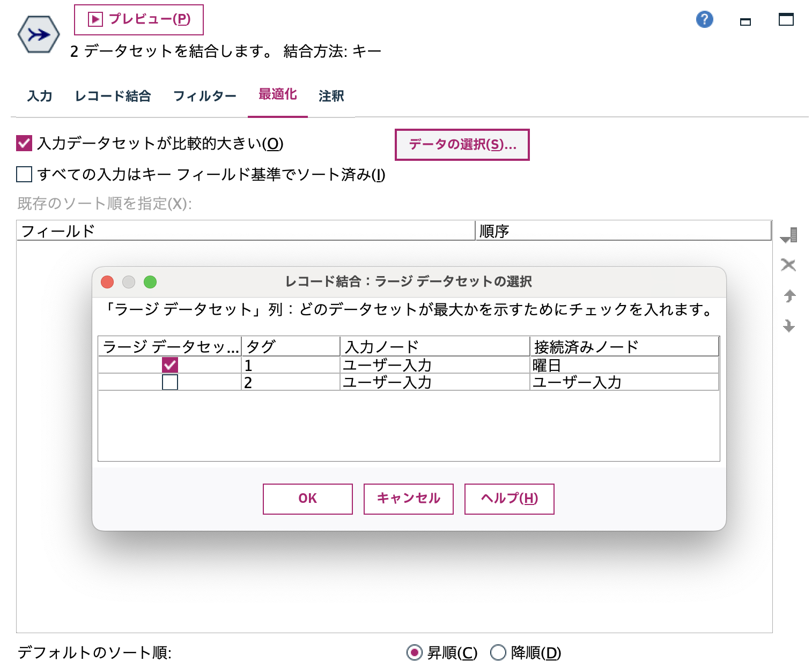Cancel the large dataset selection dialog
812x668 pixels.
tap(408, 499)
